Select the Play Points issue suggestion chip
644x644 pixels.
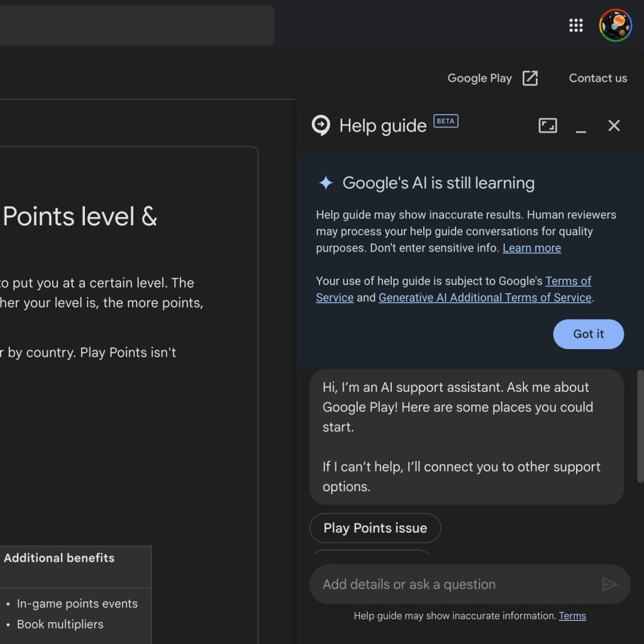coord(375,528)
